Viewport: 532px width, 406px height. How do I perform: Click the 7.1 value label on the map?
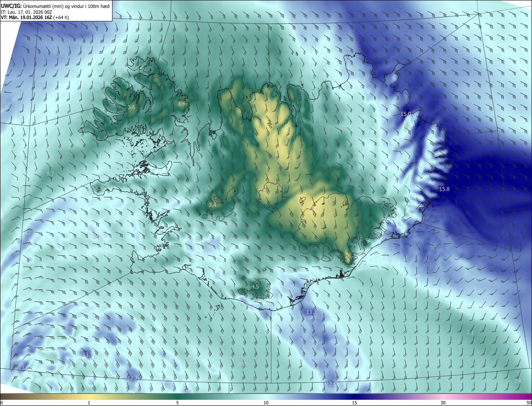pos(470,333)
